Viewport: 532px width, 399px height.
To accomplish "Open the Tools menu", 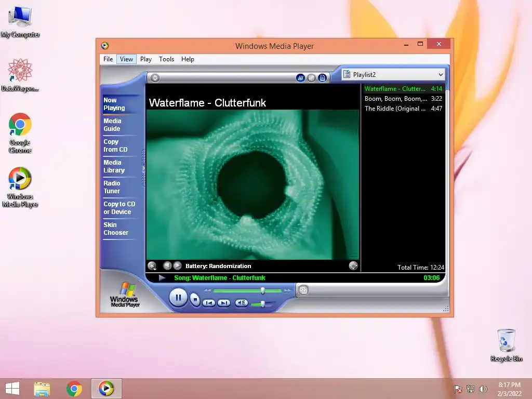I will [x=166, y=59].
